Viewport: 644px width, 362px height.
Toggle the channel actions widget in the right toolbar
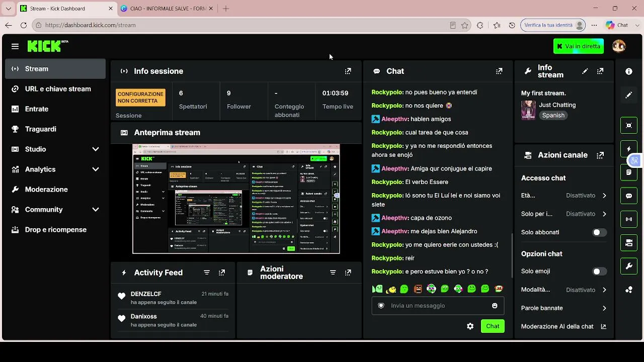tap(629, 243)
